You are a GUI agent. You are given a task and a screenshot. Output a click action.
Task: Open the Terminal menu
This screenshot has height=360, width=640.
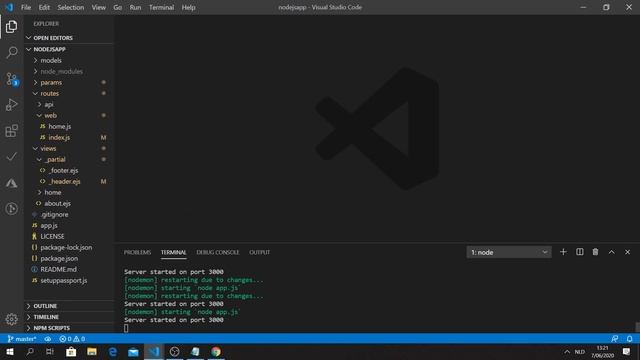click(161, 7)
